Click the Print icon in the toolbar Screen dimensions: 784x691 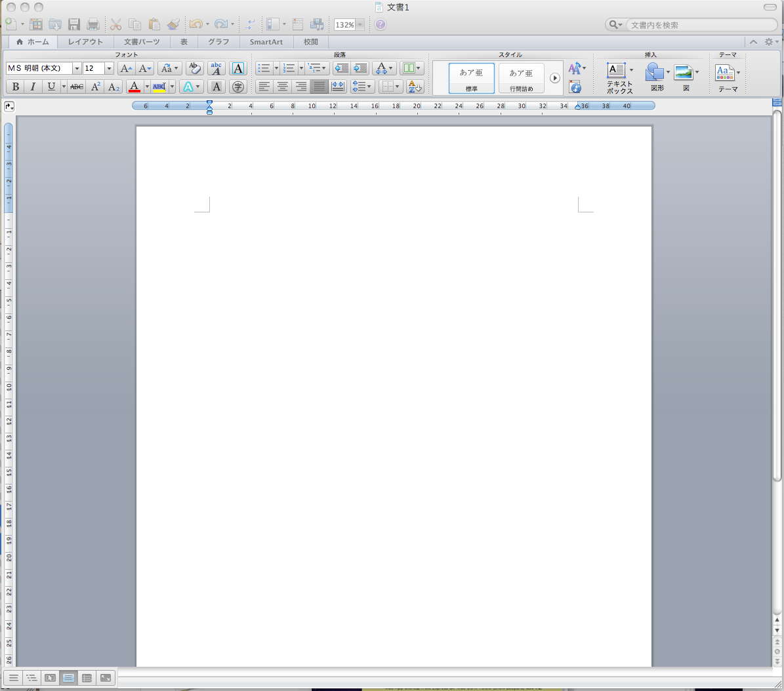(93, 25)
